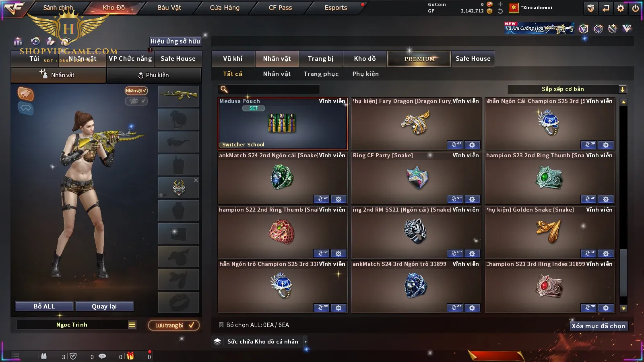This screenshot has width=644, height=362.
Task: Open gear options on Fury Dragon item
Action: pos(472,145)
